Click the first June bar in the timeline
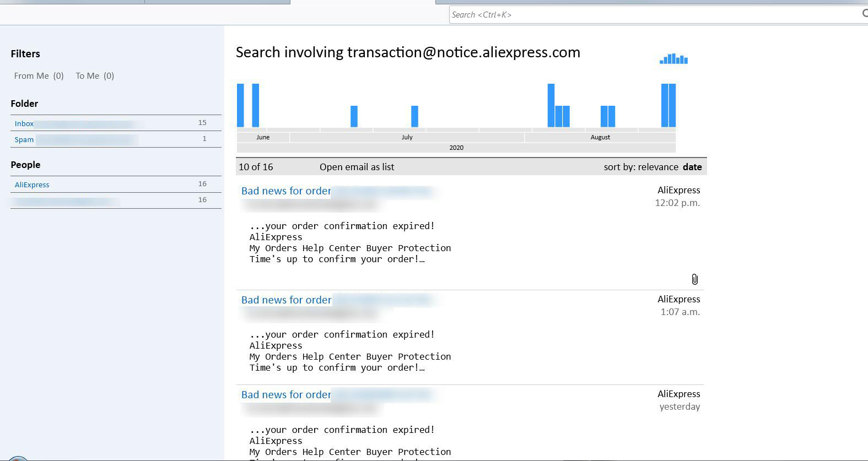The image size is (868, 461). click(240, 105)
